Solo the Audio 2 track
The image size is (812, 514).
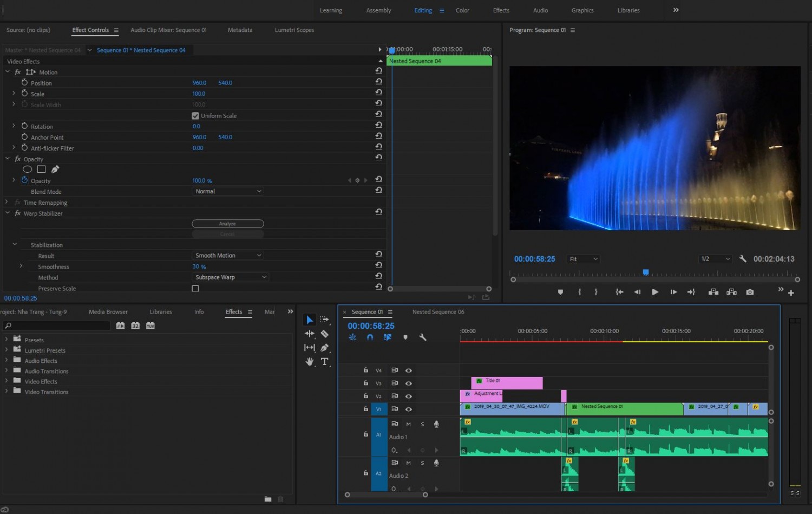click(422, 463)
